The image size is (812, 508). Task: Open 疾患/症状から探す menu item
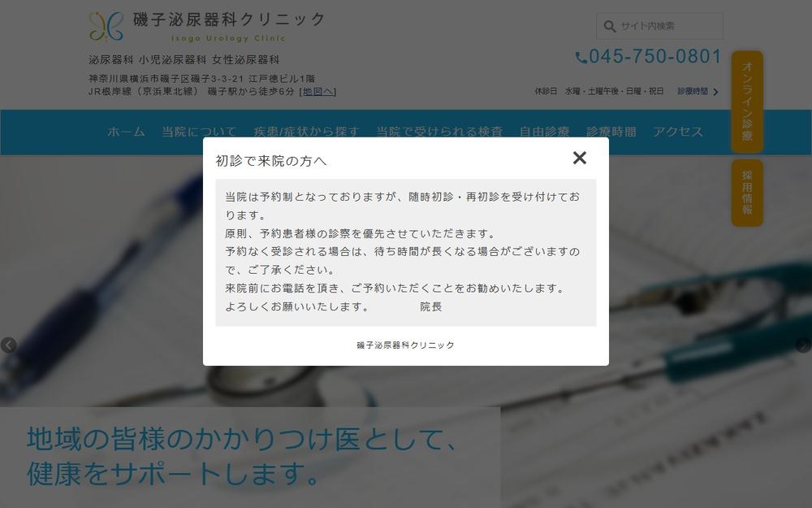point(307,132)
